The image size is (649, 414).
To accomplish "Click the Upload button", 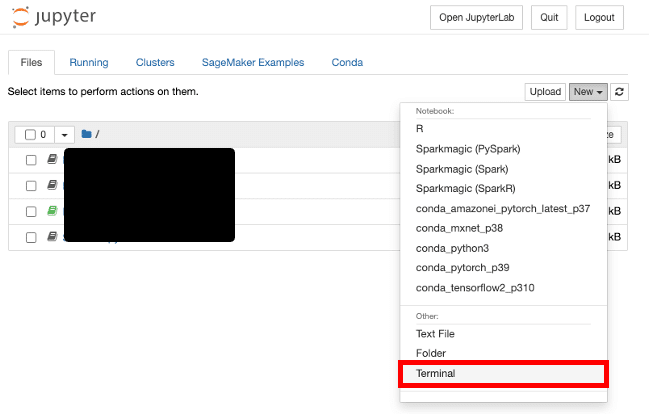I will point(545,92).
